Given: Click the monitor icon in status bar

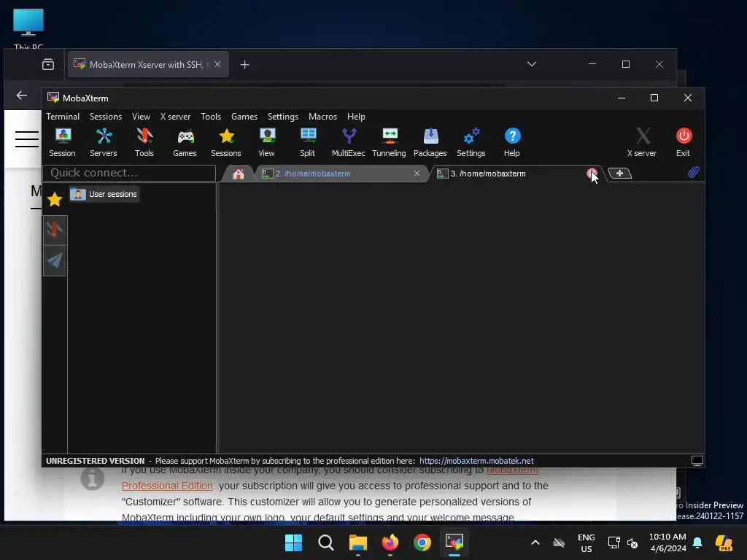Looking at the screenshot, I should pyautogui.click(x=697, y=461).
